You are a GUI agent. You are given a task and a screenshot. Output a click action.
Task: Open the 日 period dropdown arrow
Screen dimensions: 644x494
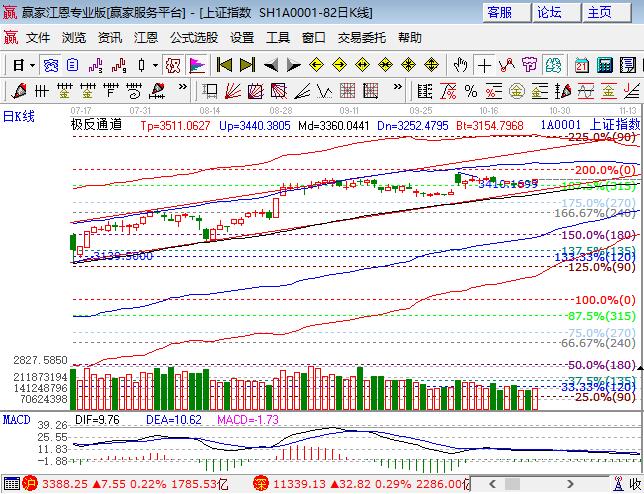32,65
